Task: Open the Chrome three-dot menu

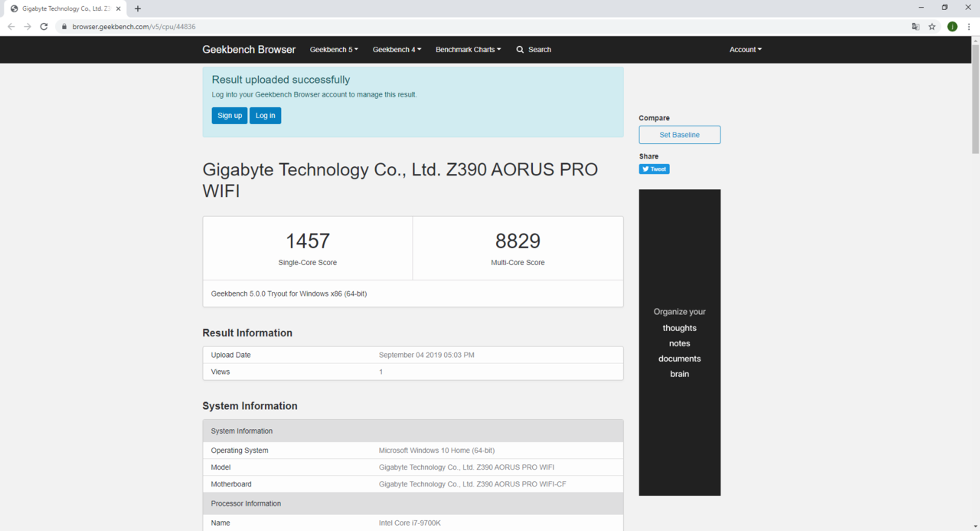Action: click(969, 27)
